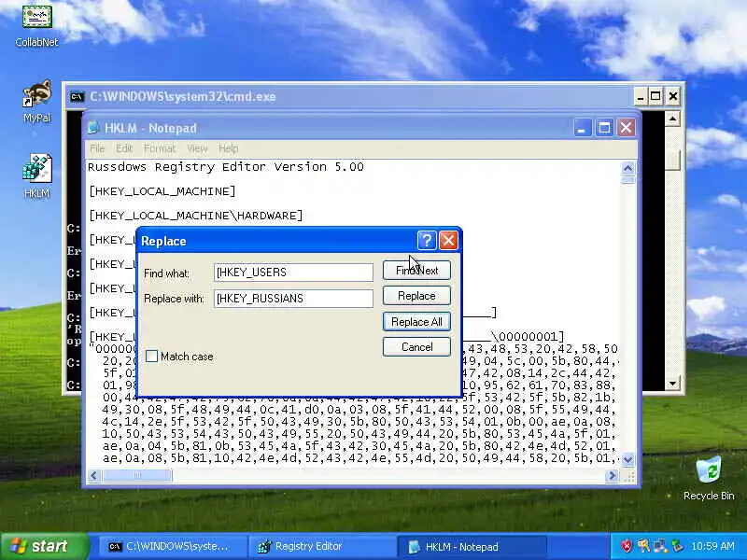
Task: Maximize the cmd.exe window
Action: (655, 97)
